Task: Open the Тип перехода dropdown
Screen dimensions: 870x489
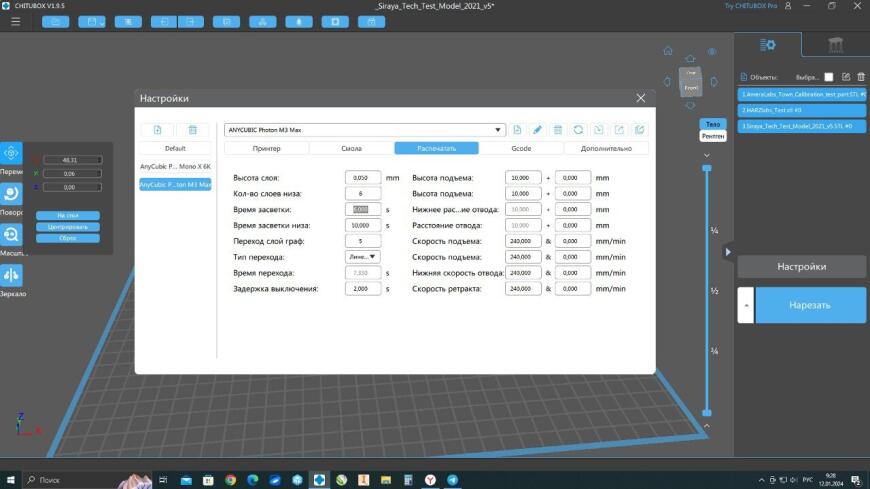Action: click(x=362, y=257)
